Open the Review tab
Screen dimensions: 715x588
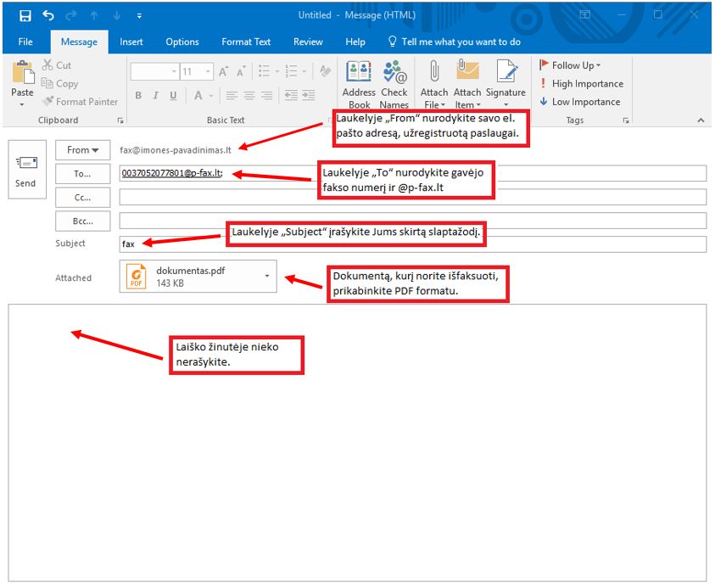(308, 42)
